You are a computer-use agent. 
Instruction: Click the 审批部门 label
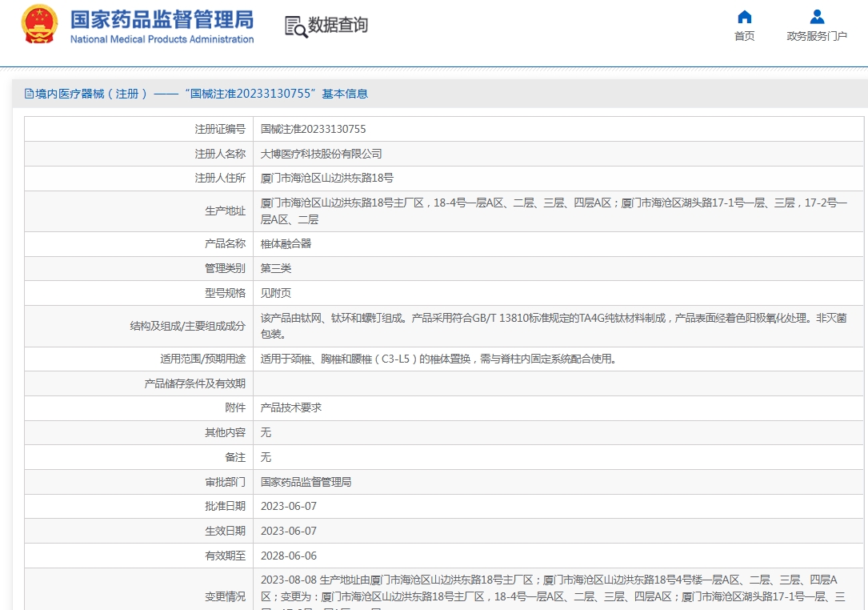[225, 482]
